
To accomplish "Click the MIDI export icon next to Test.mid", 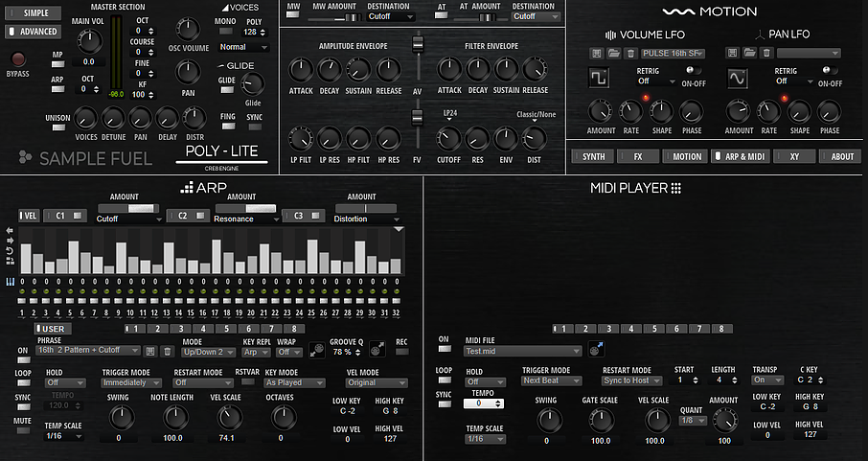I will [x=596, y=350].
